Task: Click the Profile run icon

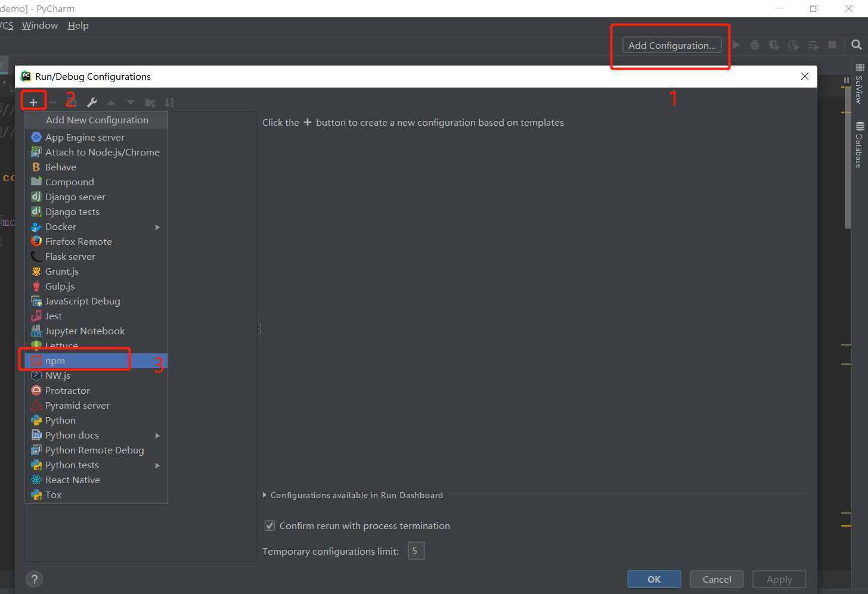Action: click(x=793, y=45)
